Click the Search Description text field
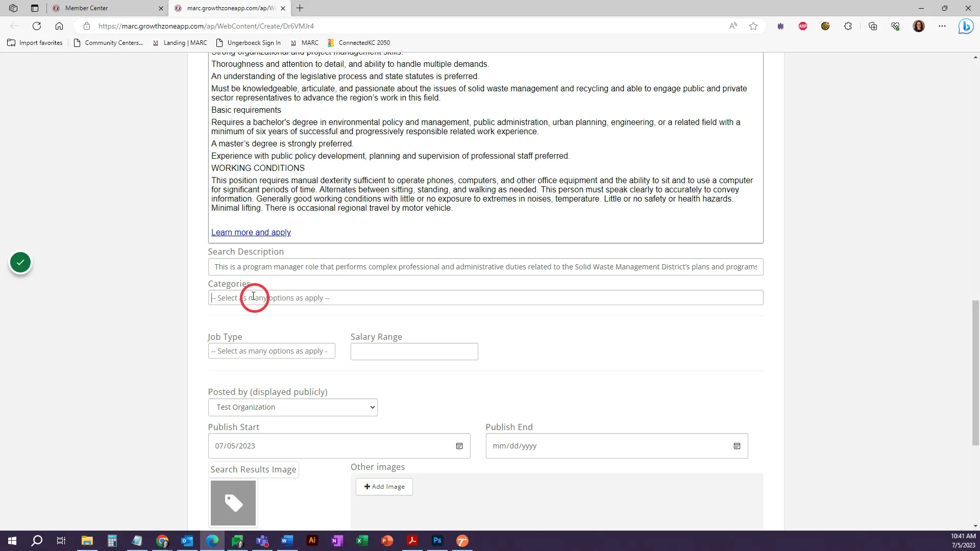Screen dimensions: 980x551 485,267
